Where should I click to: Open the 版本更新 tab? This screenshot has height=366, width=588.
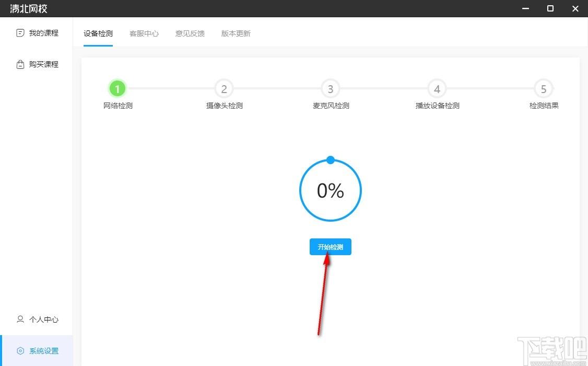[x=236, y=33]
